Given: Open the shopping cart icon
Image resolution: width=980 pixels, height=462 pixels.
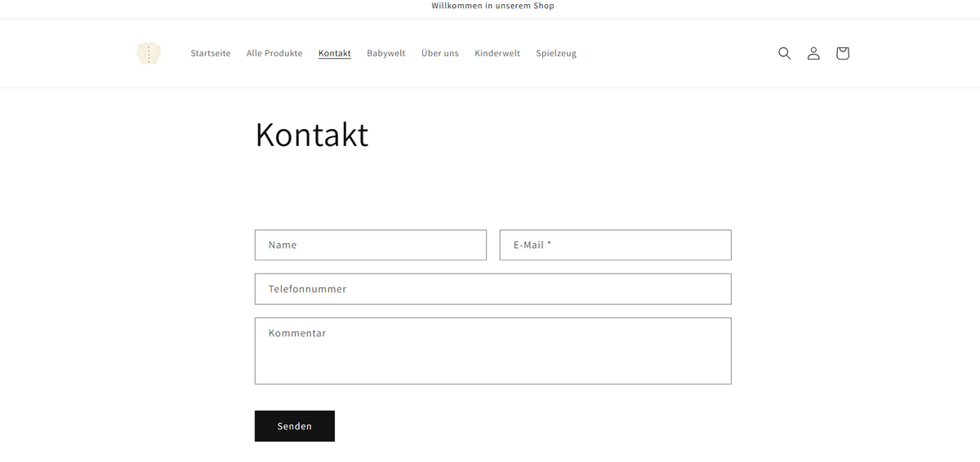Looking at the screenshot, I should [x=843, y=53].
